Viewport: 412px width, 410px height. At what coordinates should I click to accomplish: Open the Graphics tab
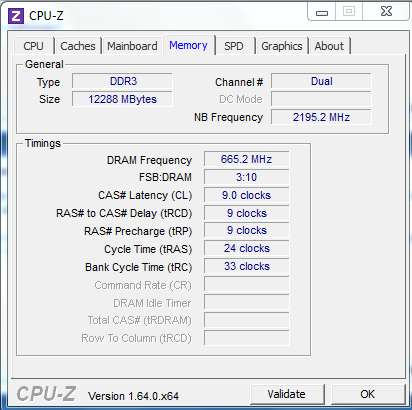coord(282,46)
